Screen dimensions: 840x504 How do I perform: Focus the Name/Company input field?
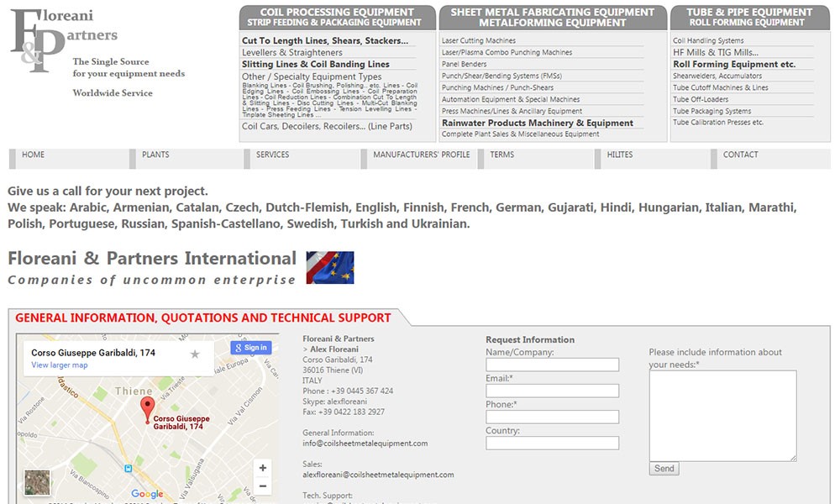553,365
